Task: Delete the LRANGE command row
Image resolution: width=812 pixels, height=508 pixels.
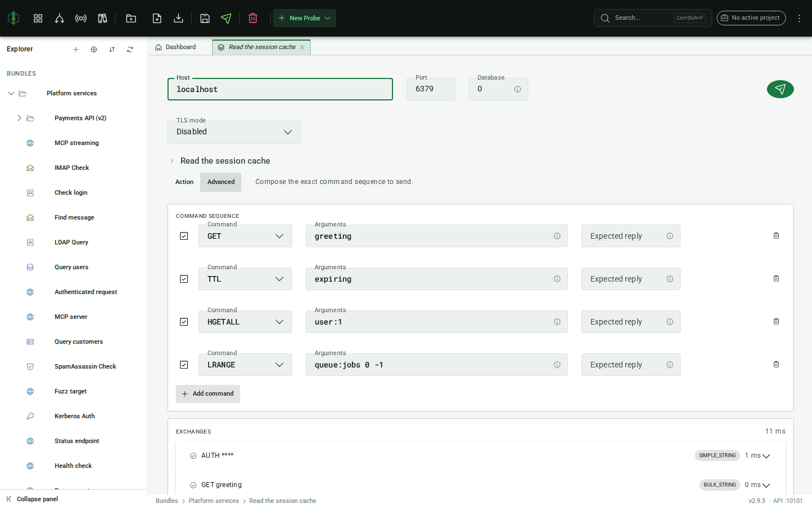Action: (x=776, y=364)
